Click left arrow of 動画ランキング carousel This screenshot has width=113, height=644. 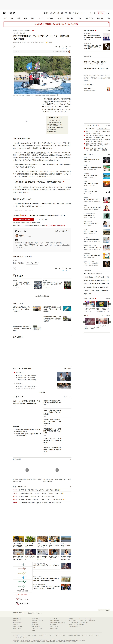click(85, 304)
